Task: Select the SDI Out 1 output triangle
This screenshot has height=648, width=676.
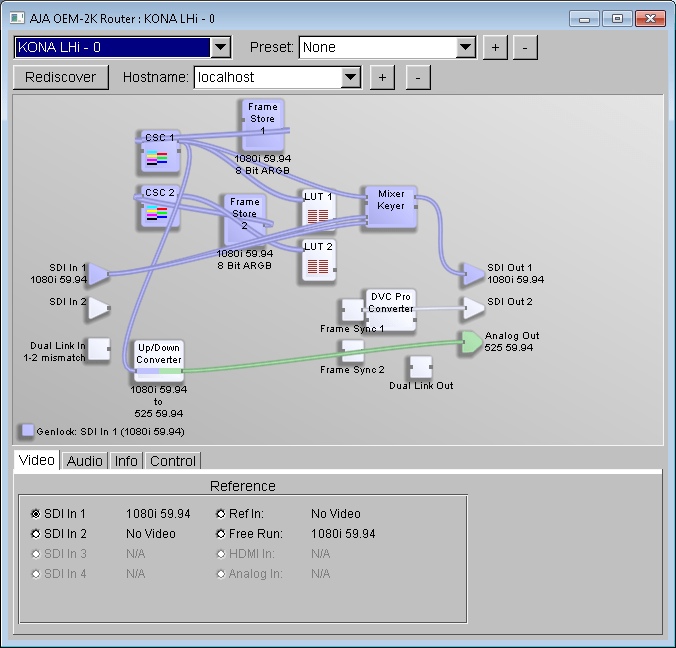Action: tap(473, 274)
